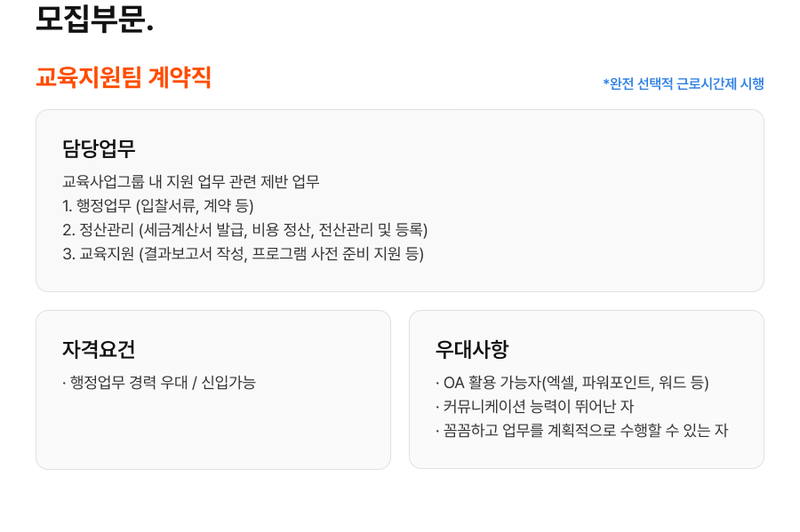Click the 모집부문 page heading
This screenshot has height=532, width=800.
coord(93,19)
